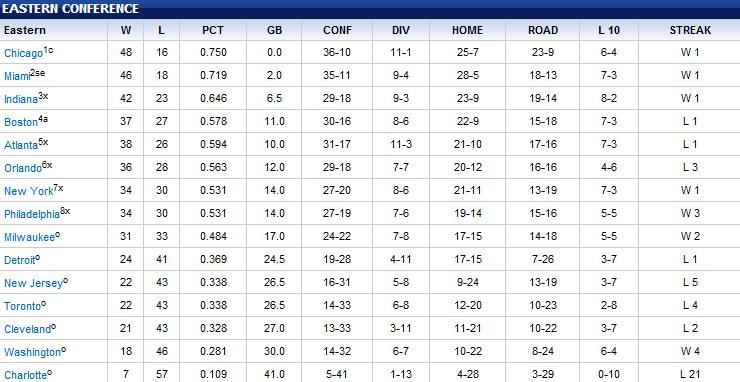This screenshot has width=740, height=382.
Task: Open the New York team link
Action: (x=29, y=191)
